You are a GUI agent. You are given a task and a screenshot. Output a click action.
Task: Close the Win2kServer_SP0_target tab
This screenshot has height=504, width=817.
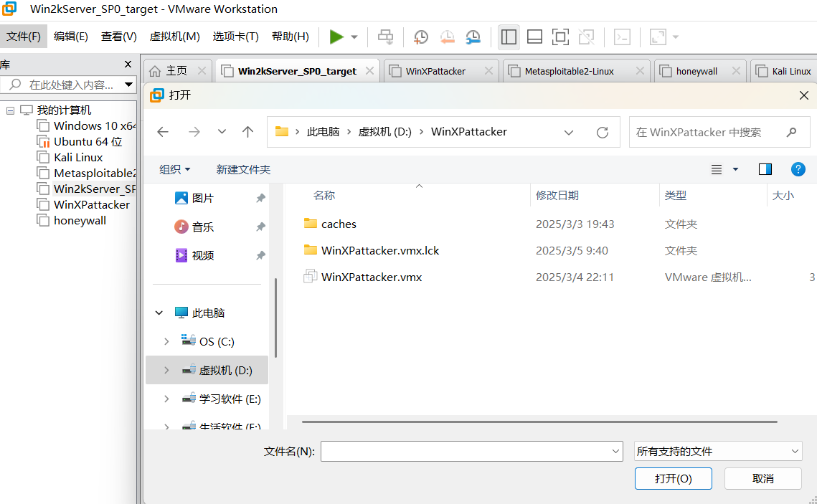coord(369,71)
